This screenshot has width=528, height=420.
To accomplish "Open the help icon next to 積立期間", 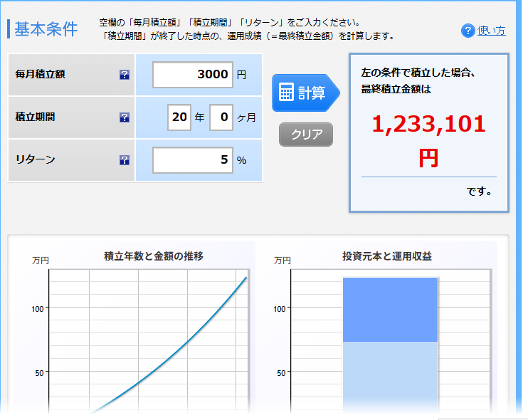I will 125,117.
